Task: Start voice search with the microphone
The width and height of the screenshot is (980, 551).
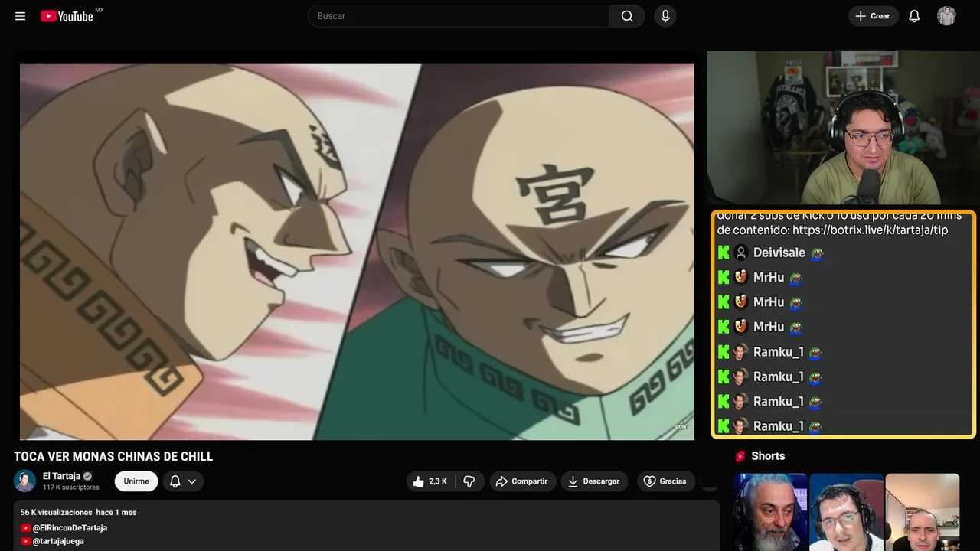Action: click(x=665, y=16)
